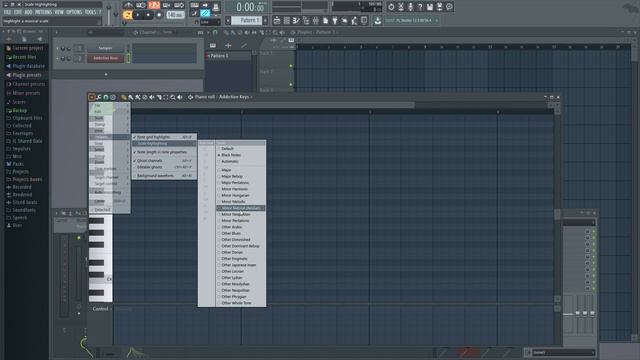Toggle the orange countdown before recording icon
Viewport: 640px width, 360px height.
click(154, 5)
